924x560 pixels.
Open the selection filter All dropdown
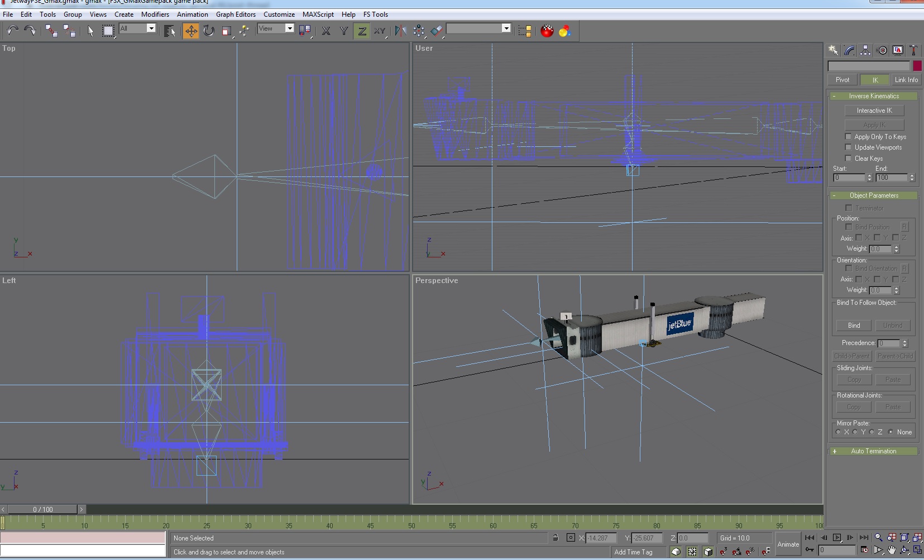[x=150, y=28]
